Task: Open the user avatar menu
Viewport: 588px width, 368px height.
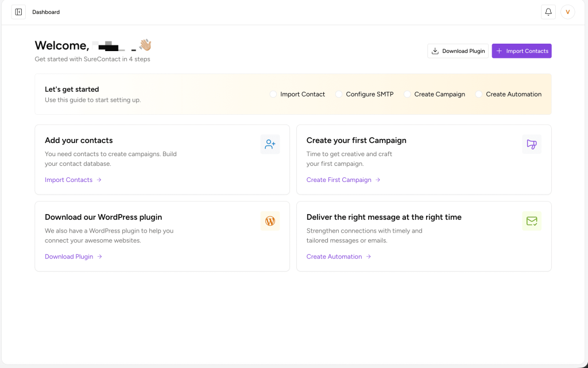Action: tap(567, 12)
